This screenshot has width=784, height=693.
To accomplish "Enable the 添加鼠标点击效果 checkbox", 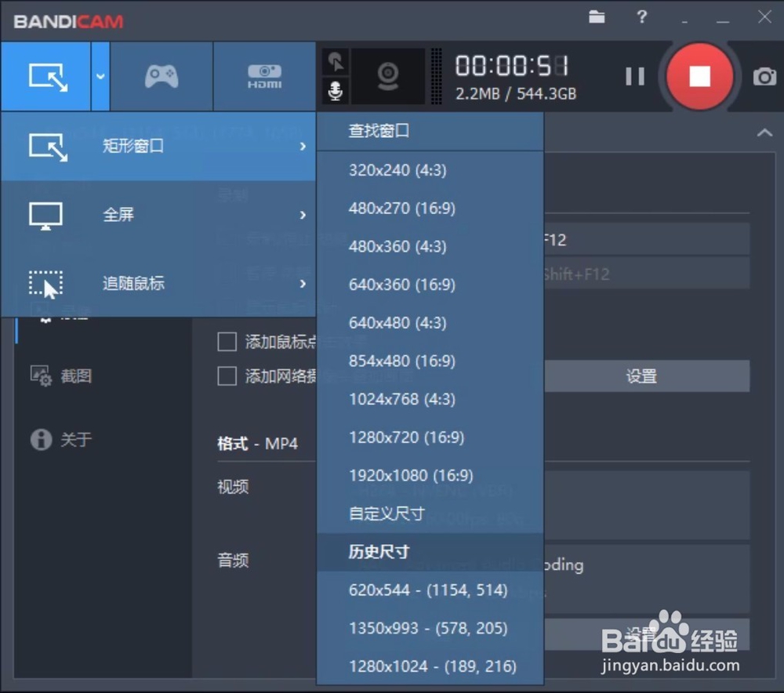I will click(227, 342).
